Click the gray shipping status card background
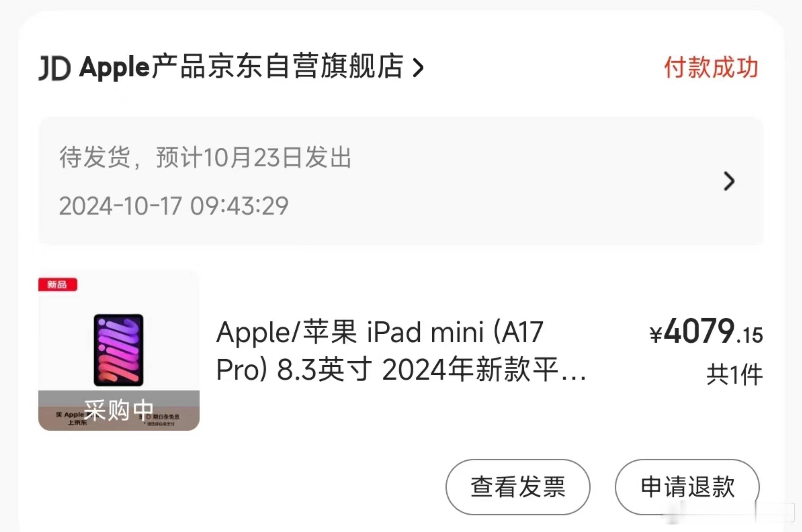The height and width of the screenshot is (532, 802). (x=401, y=181)
